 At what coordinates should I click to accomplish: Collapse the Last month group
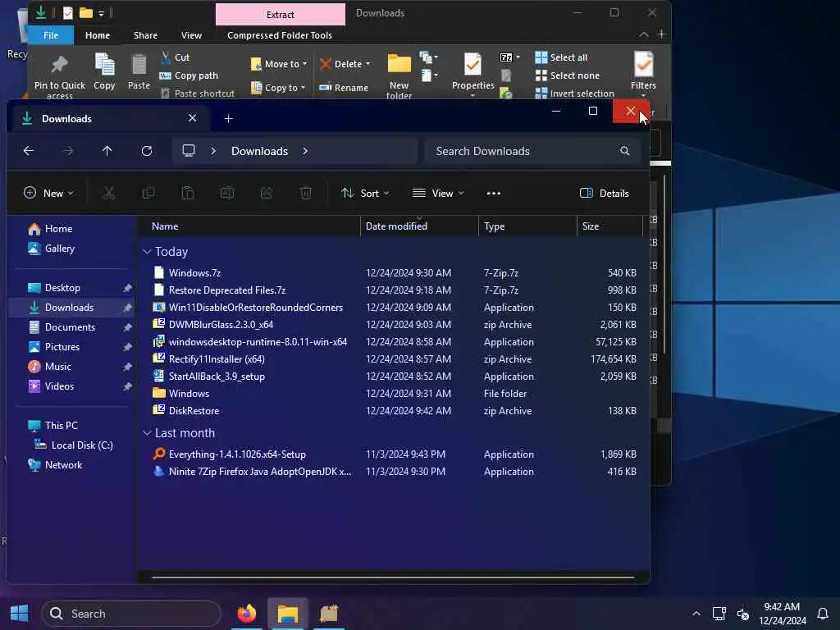147,433
